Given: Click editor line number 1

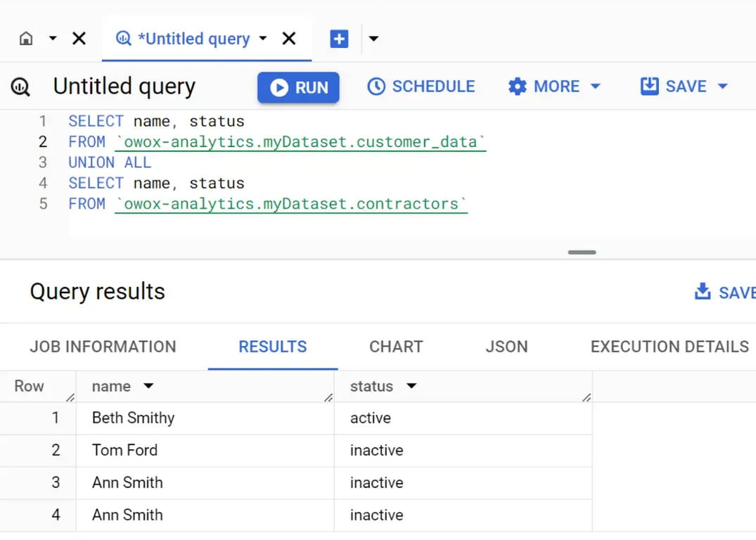Looking at the screenshot, I should point(43,121).
